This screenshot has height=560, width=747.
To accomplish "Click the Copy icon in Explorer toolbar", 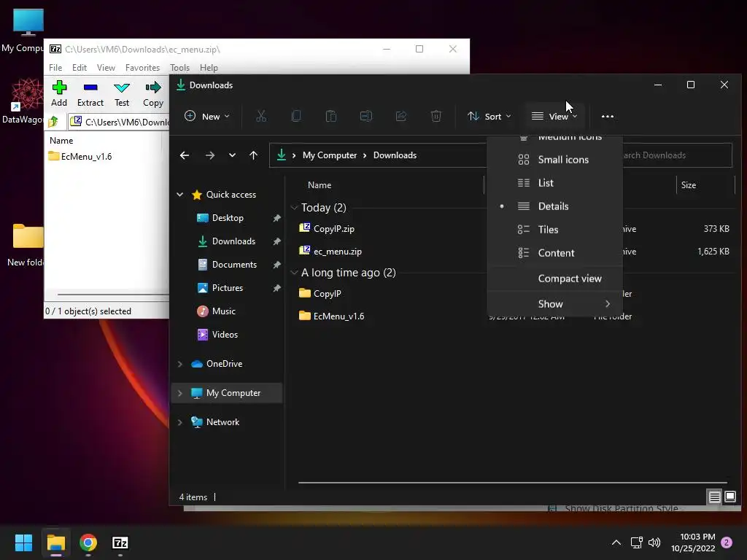I will [296, 116].
